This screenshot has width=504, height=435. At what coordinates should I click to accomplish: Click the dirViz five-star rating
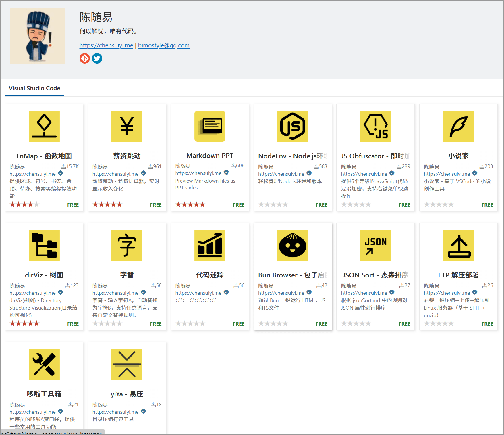pos(24,323)
